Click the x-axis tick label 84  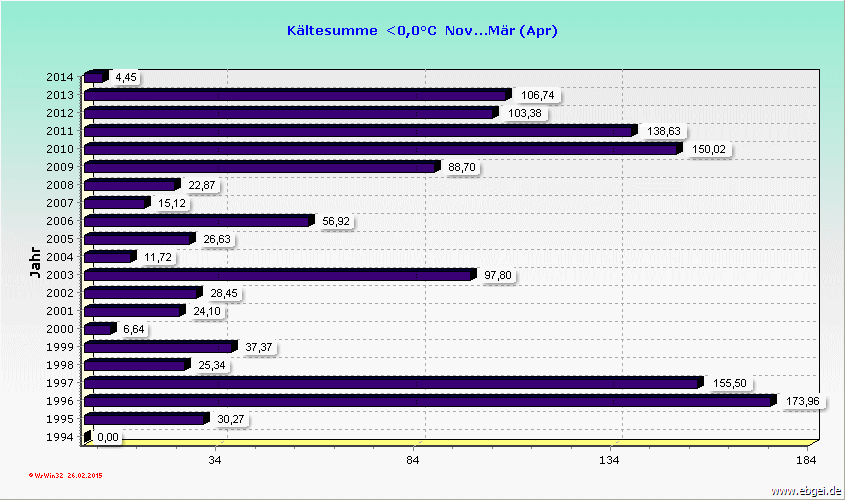412,460
